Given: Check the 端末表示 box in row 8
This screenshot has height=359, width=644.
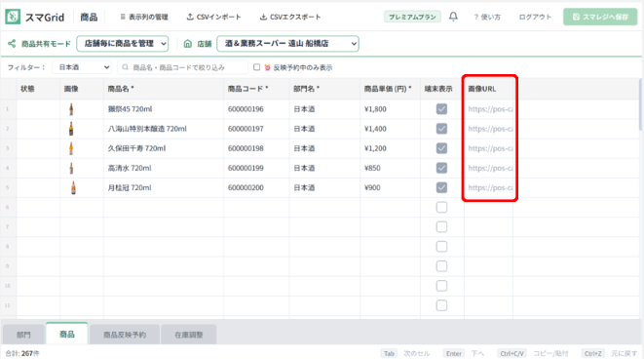Looking at the screenshot, I should 441,247.
